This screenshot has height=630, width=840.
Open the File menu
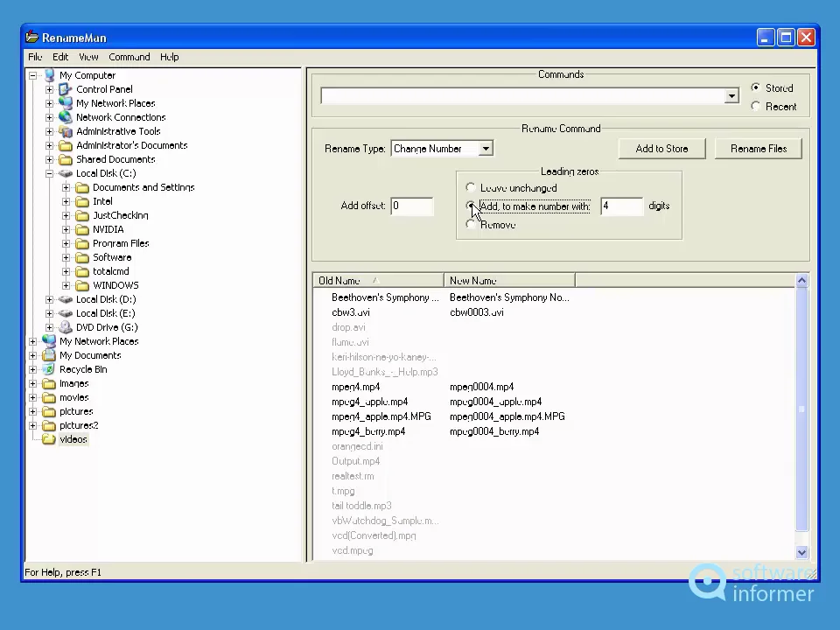pyautogui.click(x=35, y=57)
